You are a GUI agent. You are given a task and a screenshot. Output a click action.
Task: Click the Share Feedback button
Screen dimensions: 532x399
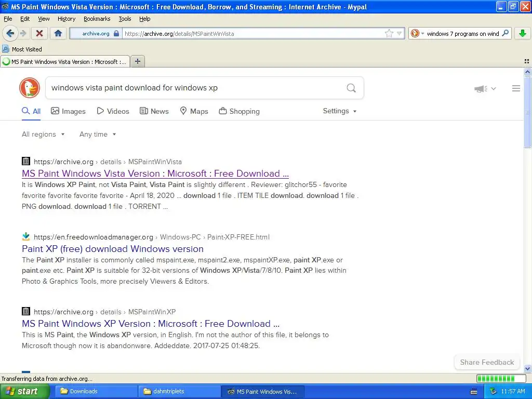487,362
